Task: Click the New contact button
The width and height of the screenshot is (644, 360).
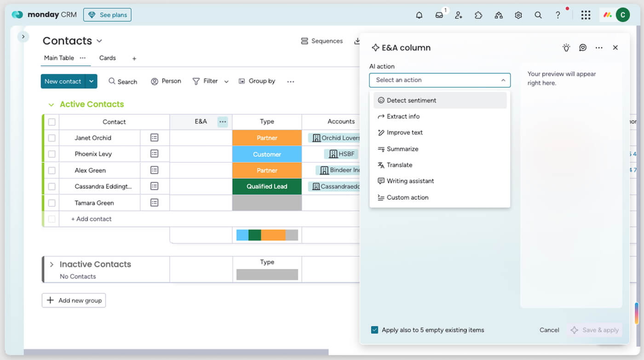Action: (63, 81)
